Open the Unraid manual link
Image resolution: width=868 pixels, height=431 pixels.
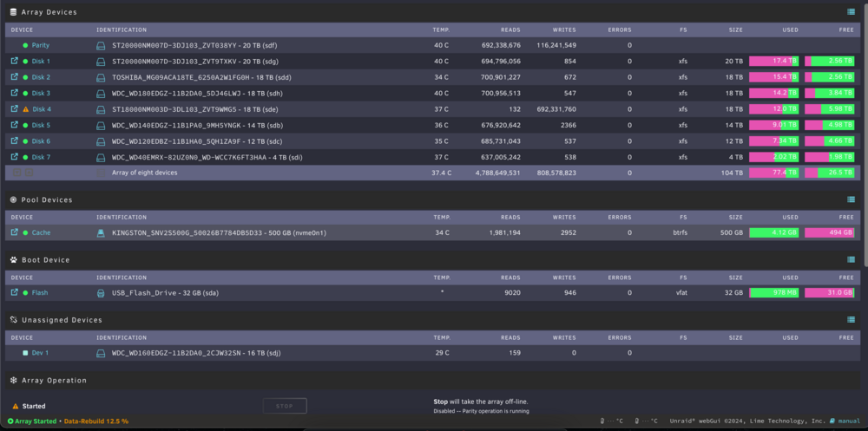(849, 421)
